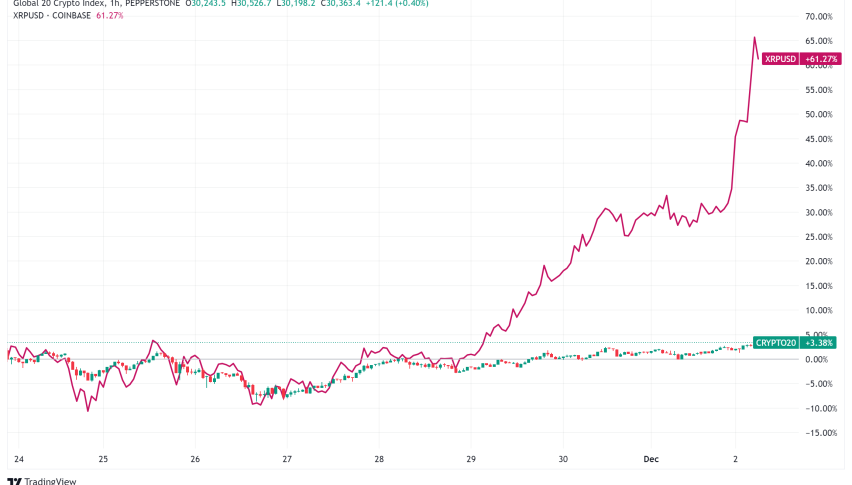Viewport: 852px width, 485px height.
Task: Click the +61.27% value label on price axis
Action: pyautogui.click(x=818, y=59)
